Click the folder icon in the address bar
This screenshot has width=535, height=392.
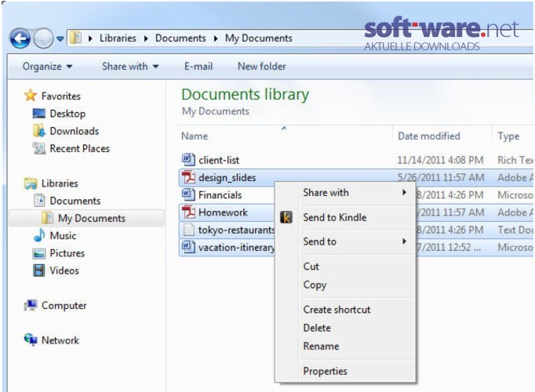75,38
